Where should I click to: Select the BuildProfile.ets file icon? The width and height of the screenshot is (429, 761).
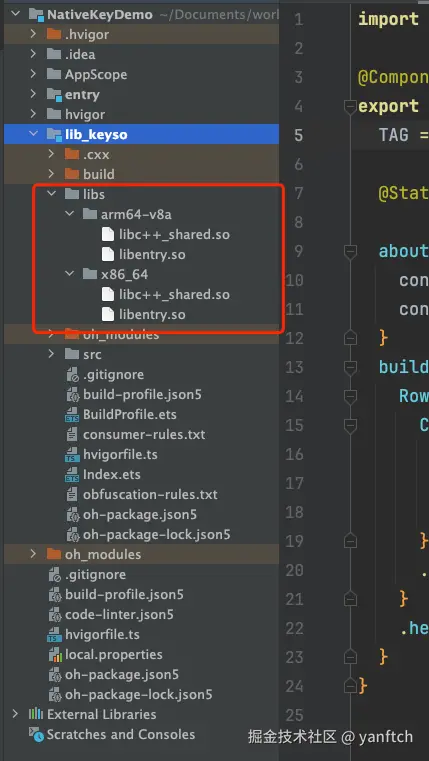tap(72, 415)
